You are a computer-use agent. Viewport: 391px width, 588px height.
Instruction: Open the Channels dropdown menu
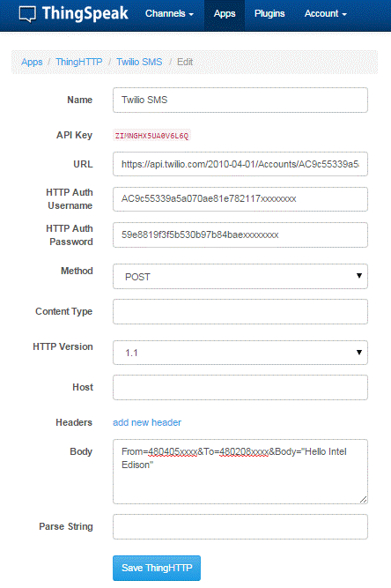(169, 14)
